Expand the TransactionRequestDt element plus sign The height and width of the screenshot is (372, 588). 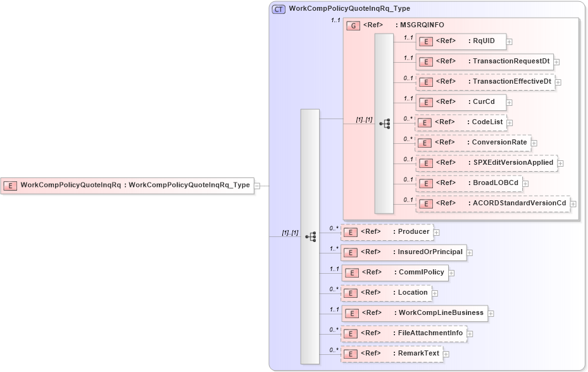557,61
